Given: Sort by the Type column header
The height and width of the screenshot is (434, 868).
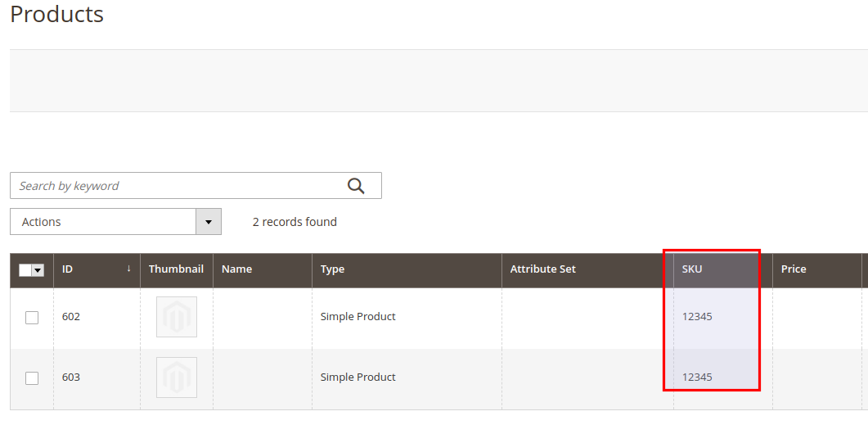Looking at the screenshot, I should [332, 269].
